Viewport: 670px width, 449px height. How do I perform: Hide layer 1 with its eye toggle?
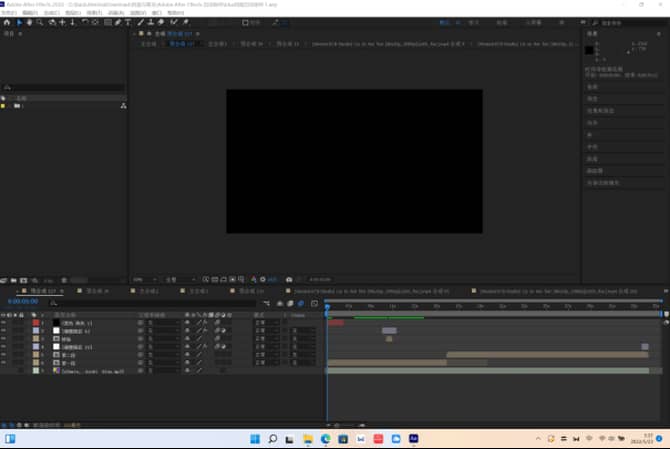3,323
